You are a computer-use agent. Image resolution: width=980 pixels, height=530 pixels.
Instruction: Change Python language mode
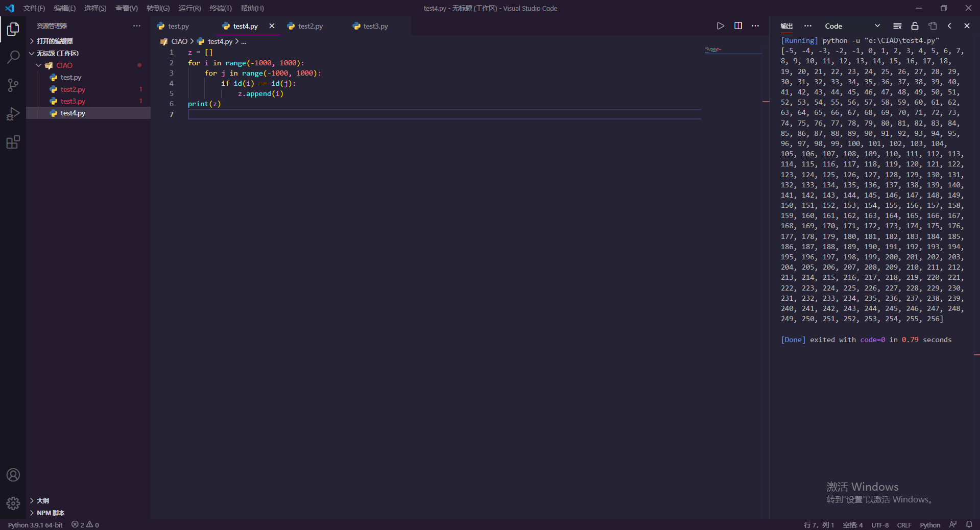tap(930, 525)
